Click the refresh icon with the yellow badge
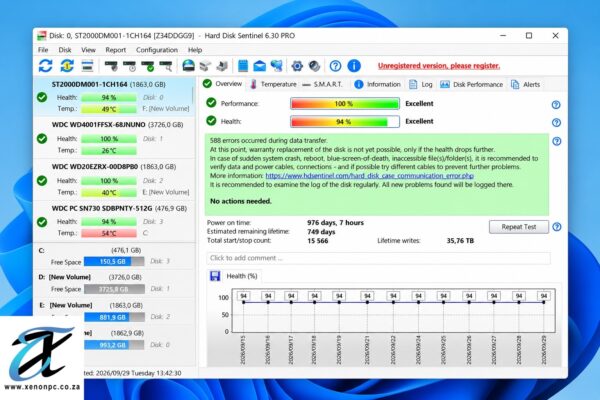This screenshot has height=400, width=600. pyautogui.click(x=67, y=66)
